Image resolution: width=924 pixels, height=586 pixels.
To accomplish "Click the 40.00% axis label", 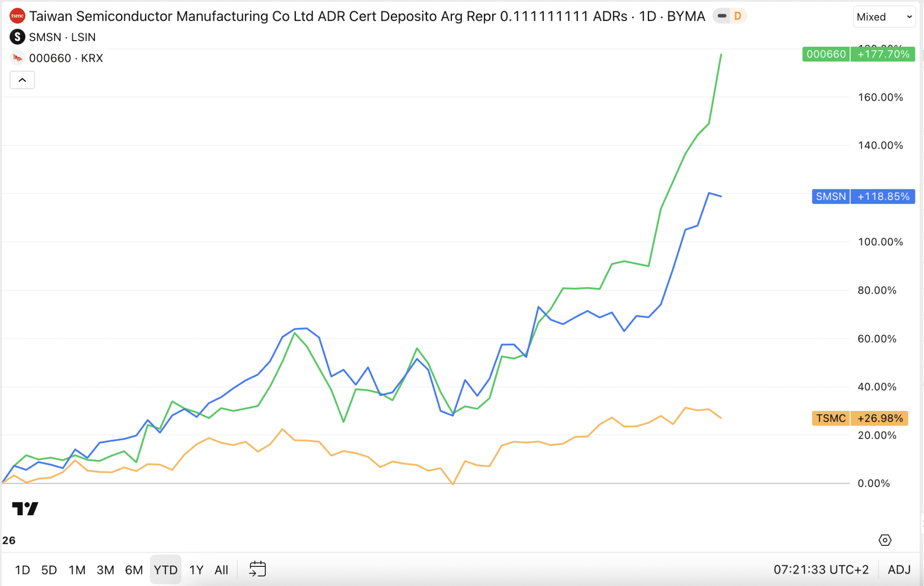I will click(877, 387).
